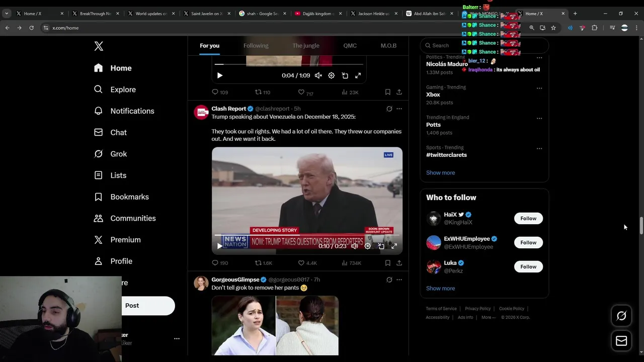Image resolution: width=644 pixels, height=362 pixels.
Task: Share the Clash Report post
Action: (399, 263)
